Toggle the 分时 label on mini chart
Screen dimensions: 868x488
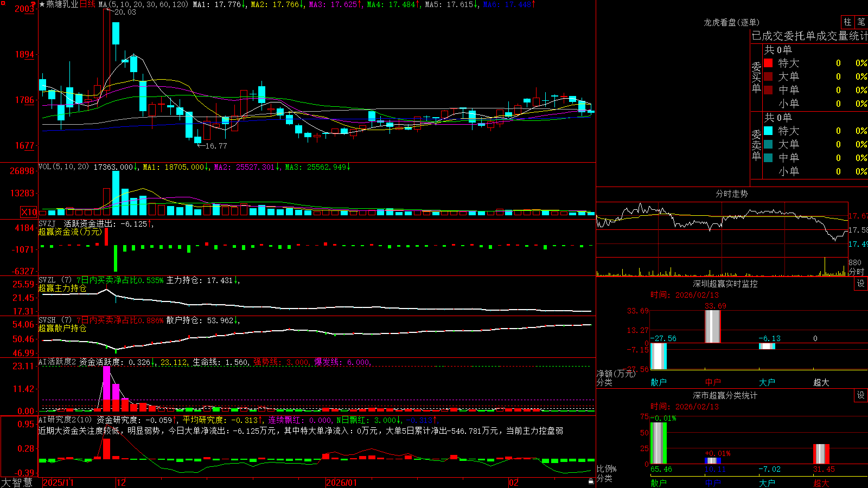coord(856,272)
